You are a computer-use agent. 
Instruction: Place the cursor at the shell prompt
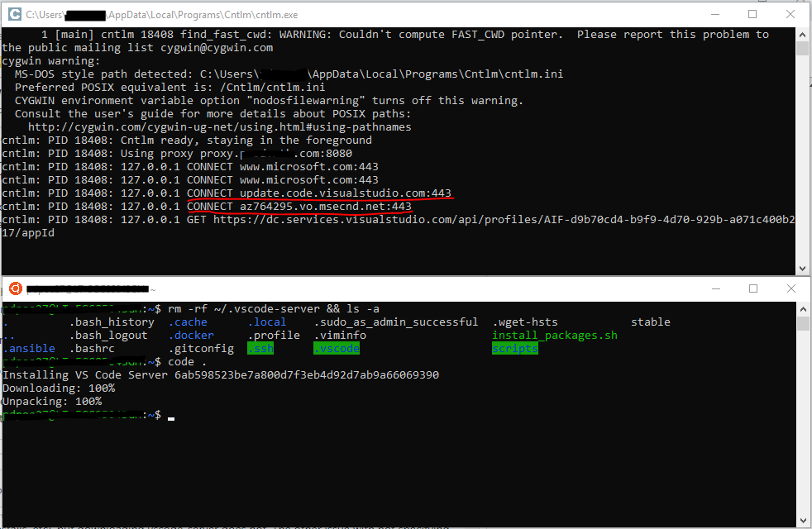[171, 416]
